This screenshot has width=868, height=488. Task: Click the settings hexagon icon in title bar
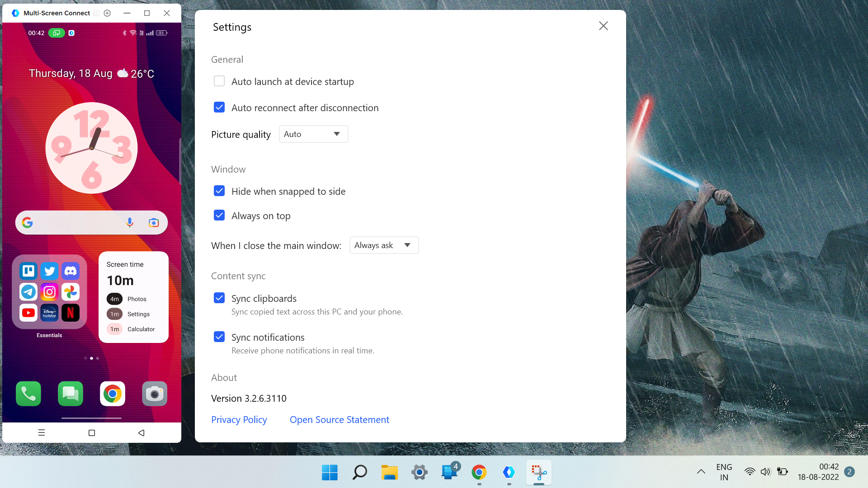(107, 13)
